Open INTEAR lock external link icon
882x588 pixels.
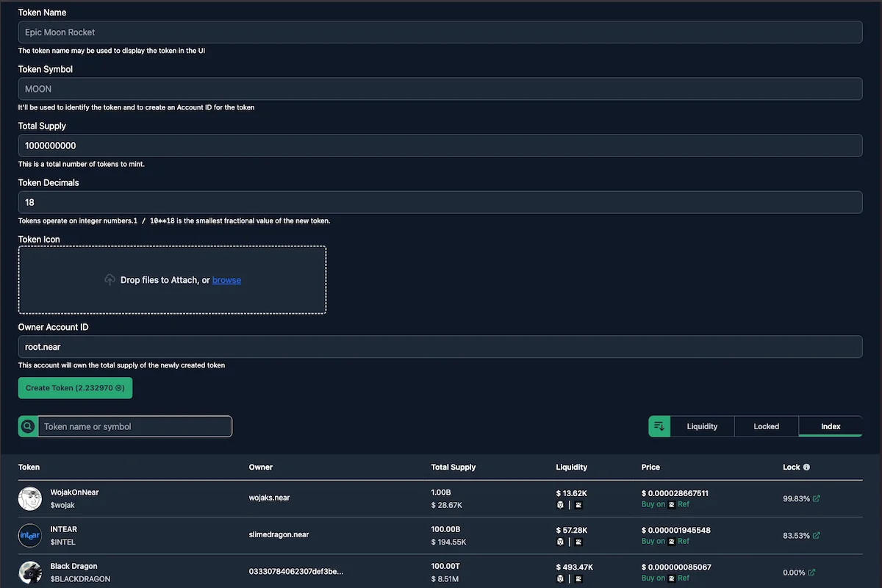[817, 535]
